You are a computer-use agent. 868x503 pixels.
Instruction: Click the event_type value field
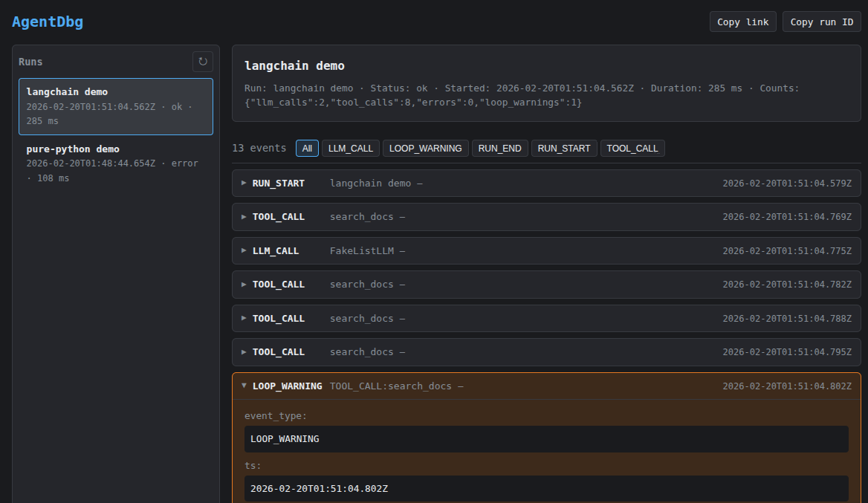coord(546,439)
